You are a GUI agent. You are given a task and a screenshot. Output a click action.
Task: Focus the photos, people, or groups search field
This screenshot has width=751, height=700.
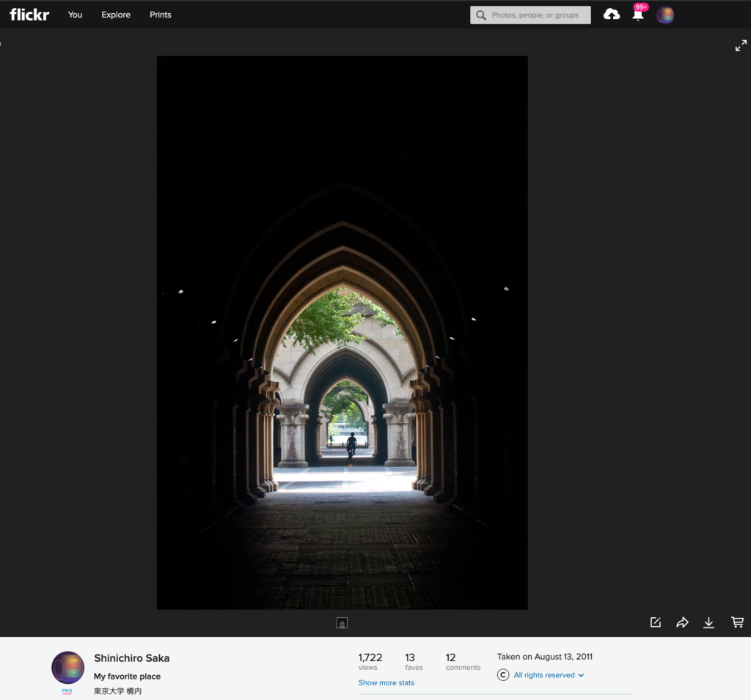tap(538, 15)
